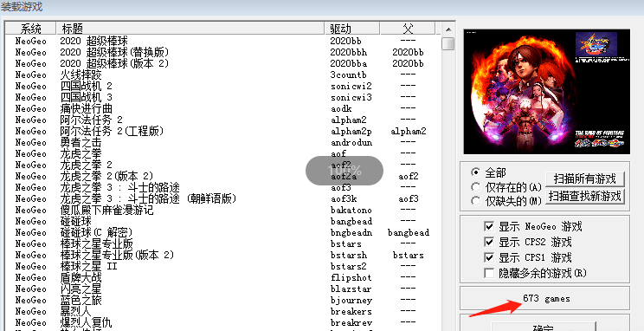The image size is (644, 331).
Task: Click driver name flipshot
Action: [x=351, y=277]
